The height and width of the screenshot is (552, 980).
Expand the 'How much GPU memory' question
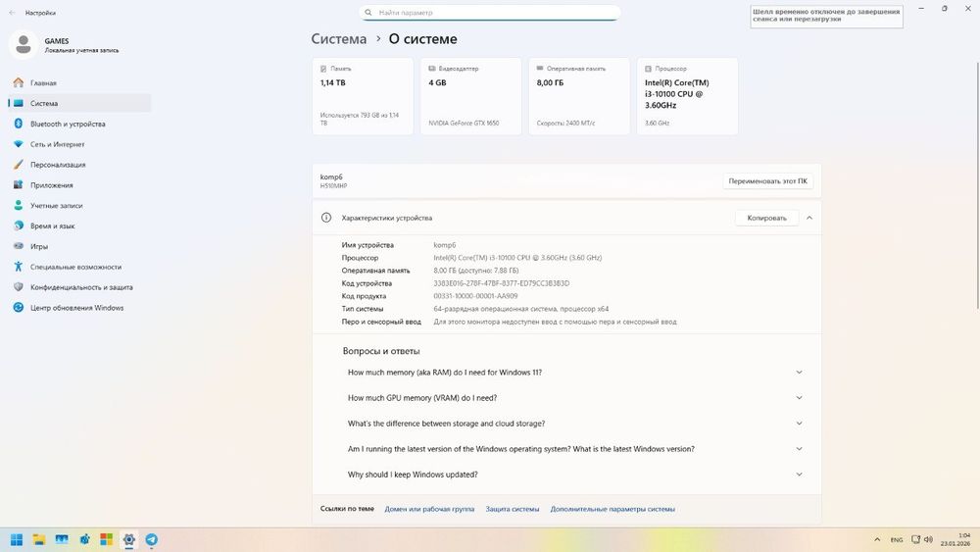(x=799, y=398)
